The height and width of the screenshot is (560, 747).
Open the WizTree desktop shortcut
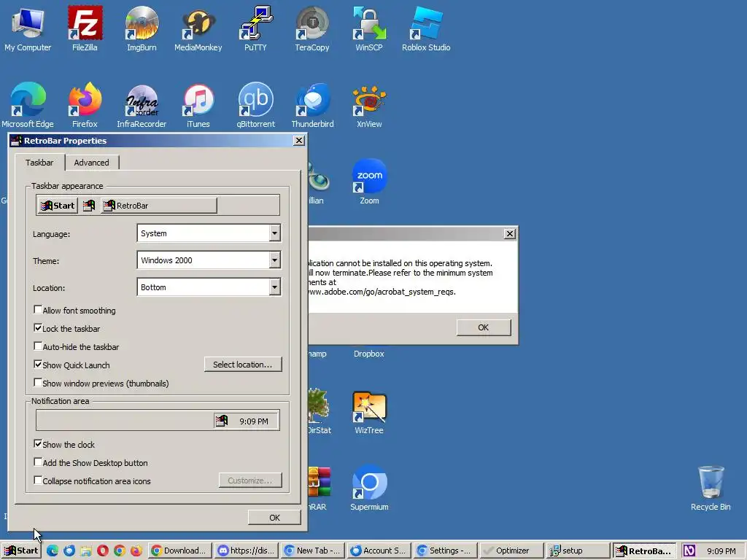pos(369,411)
